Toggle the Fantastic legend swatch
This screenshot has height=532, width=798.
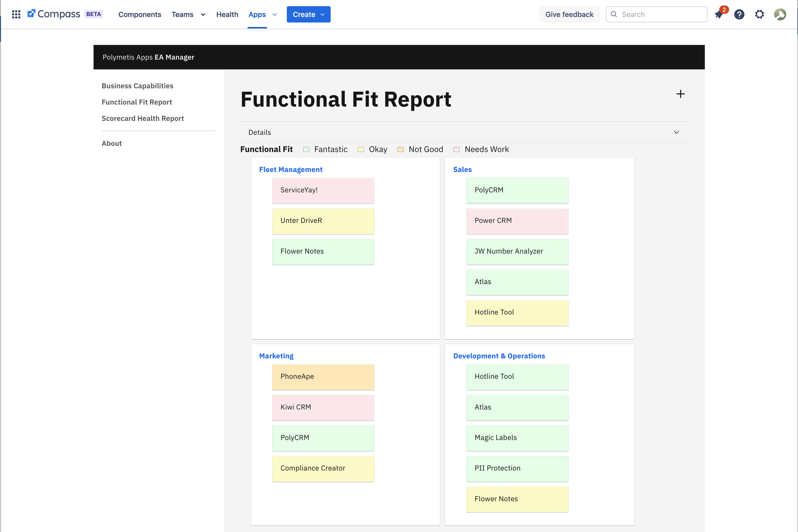[x=306, y=149]
